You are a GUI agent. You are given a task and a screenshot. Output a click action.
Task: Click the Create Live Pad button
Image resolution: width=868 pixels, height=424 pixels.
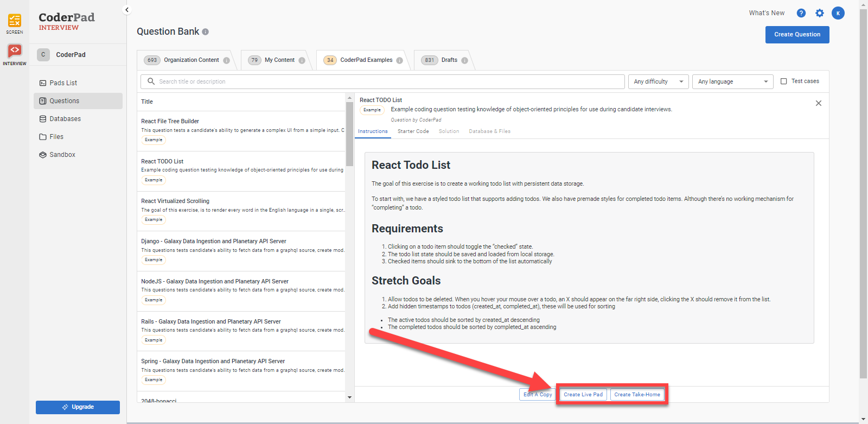[583, 395]
